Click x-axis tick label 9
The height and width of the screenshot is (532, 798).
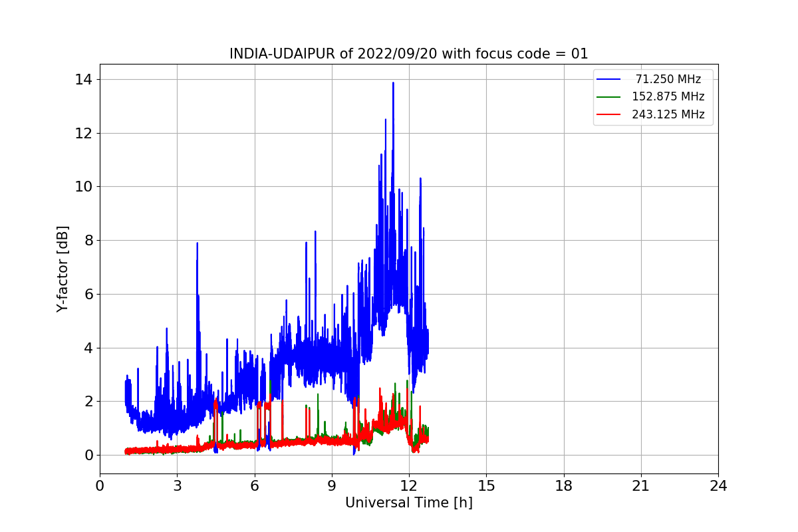332,486
